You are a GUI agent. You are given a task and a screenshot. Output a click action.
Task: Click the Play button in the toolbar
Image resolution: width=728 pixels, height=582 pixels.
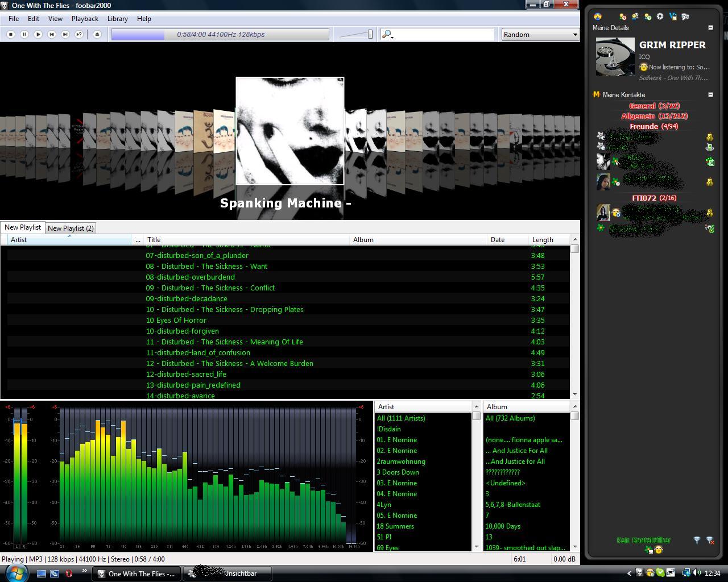tap(38, 35)
